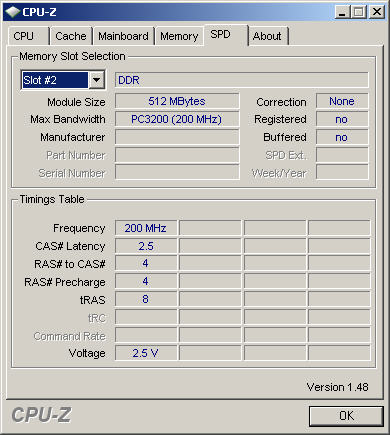Click the tRAS label
This screenshot has width=390, height=435.
point(93,300)
